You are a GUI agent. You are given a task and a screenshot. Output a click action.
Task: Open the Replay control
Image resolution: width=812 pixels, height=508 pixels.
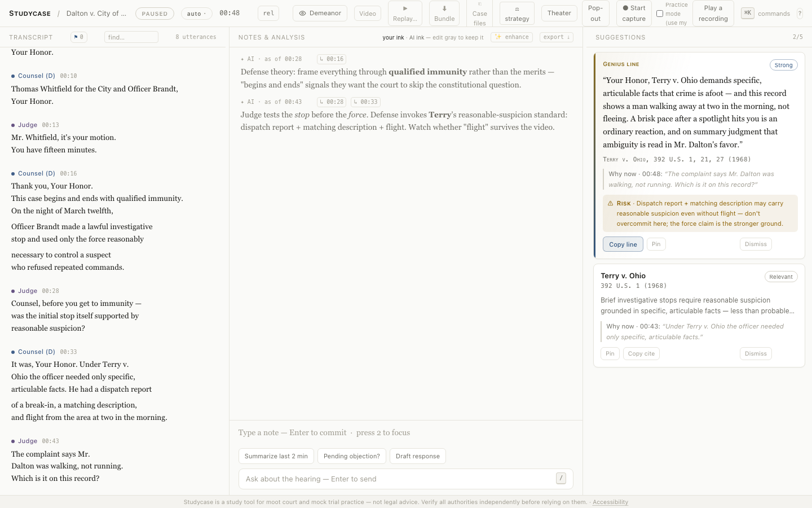[x=405, y=14]
